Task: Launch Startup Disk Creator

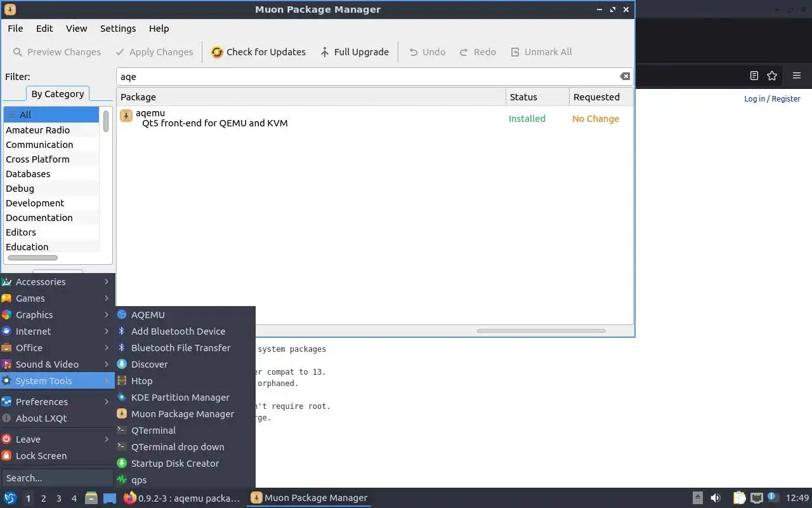Action: coord(185,464)
